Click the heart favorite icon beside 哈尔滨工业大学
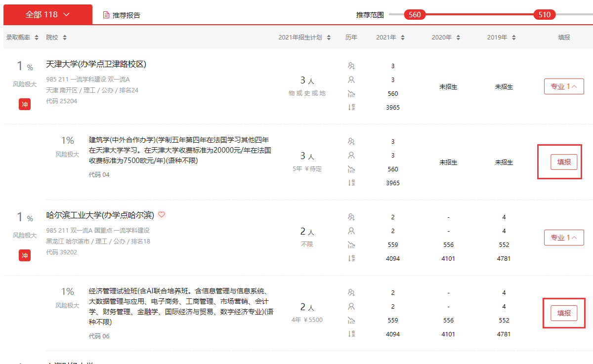593x364 pixels. click(x=162, y=215)
